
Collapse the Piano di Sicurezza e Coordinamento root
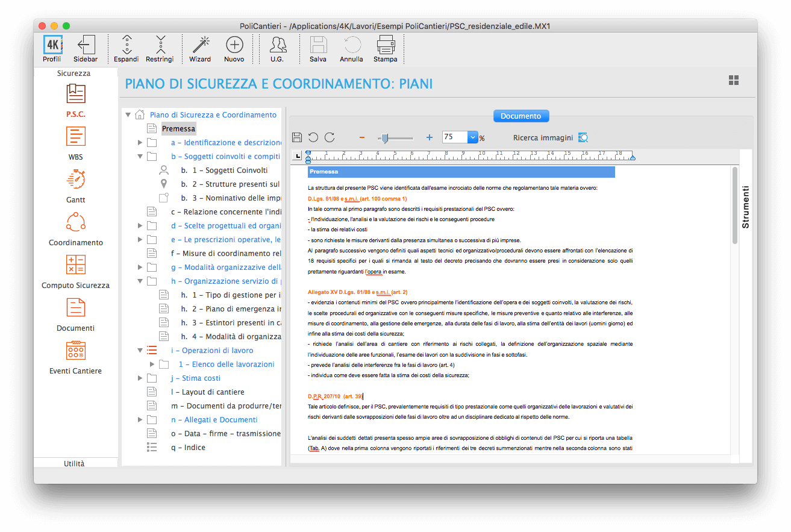click(x=128, y=114)
